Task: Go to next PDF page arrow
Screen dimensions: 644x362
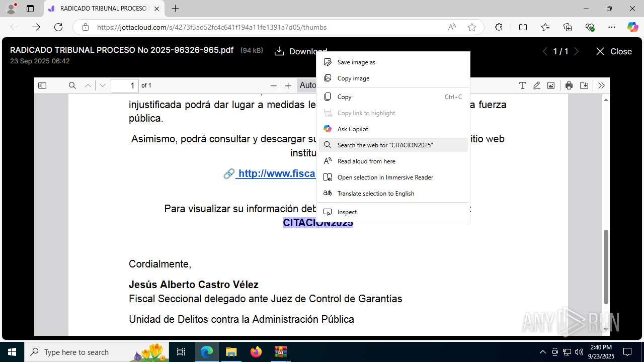Action: [103, 85]
